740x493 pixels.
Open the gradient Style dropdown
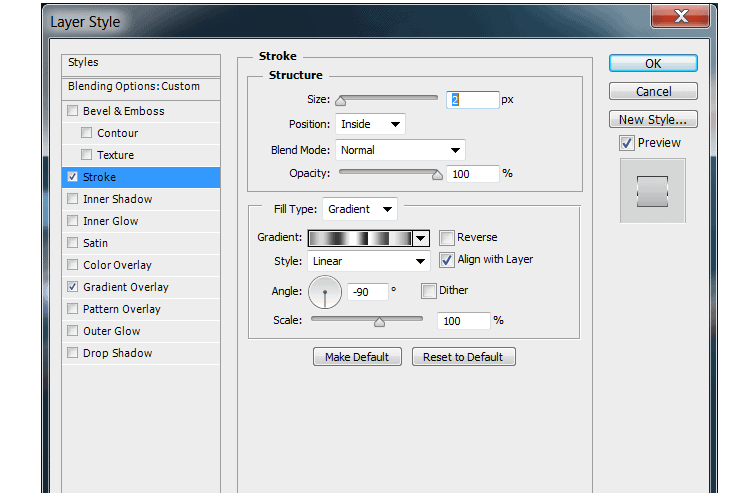coord(369,261)
